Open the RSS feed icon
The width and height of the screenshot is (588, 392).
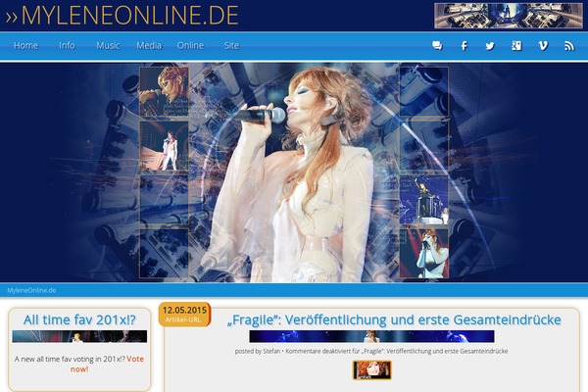point(569,46)
